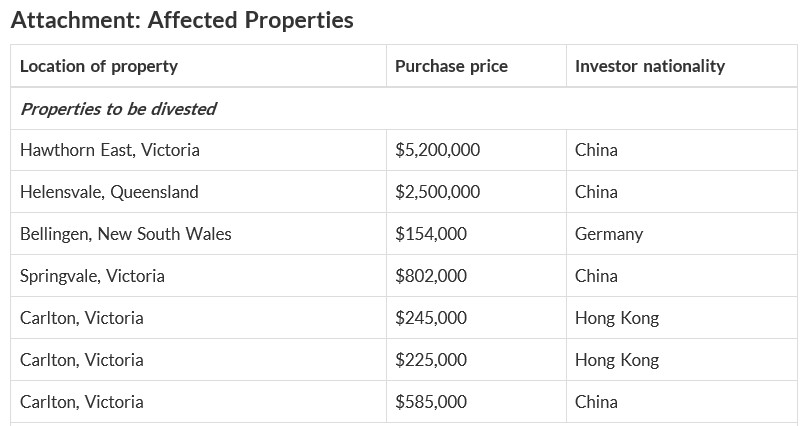
Task: Click Hong Kong in the $245,000 row
Action: 617,318
